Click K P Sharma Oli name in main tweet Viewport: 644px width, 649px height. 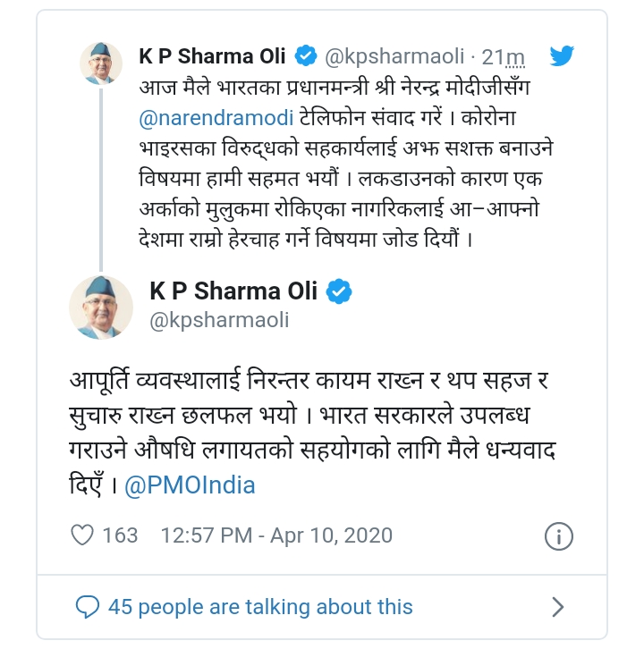click(x=233, y=291)
